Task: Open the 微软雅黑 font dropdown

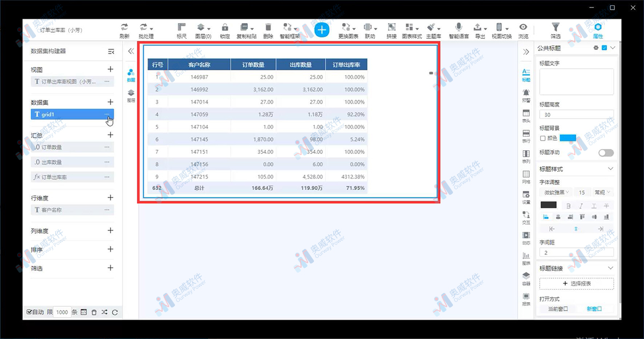Action: (x=556, y=192)
